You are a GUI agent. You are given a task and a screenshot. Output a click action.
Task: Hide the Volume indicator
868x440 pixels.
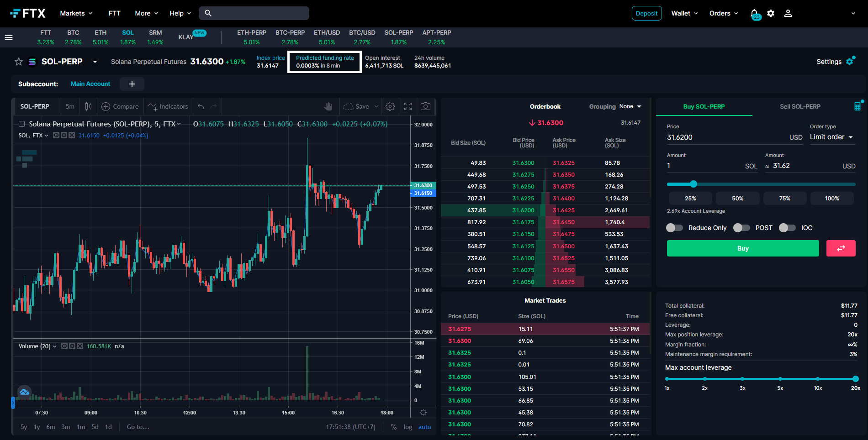(64, 346)
